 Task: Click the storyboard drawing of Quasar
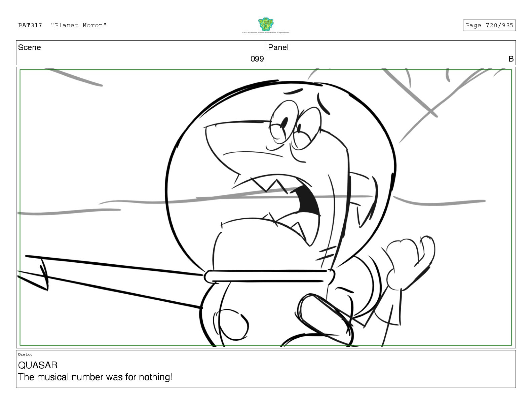266,208
